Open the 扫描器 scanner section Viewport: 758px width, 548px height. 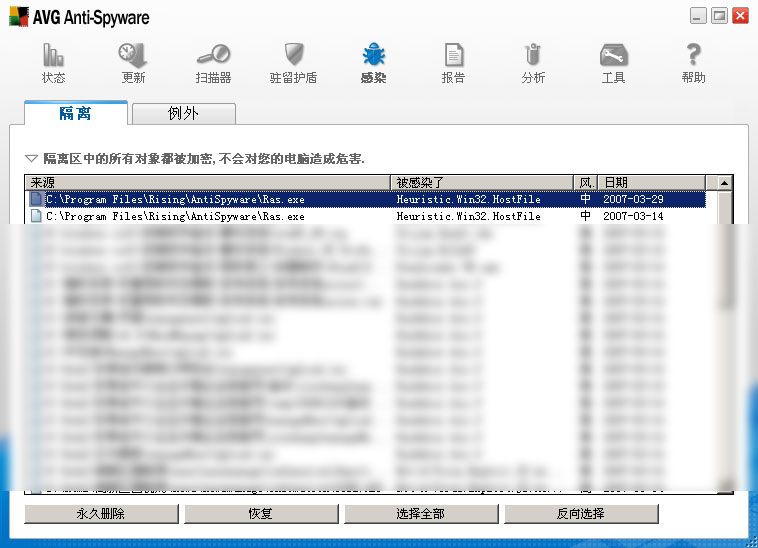point(213,63)
